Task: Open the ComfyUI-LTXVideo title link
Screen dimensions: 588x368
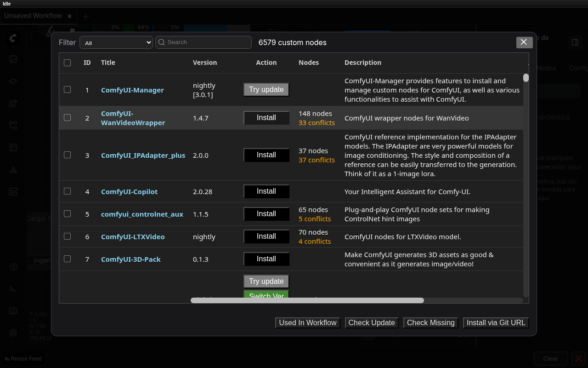Action: pos(133,237)
